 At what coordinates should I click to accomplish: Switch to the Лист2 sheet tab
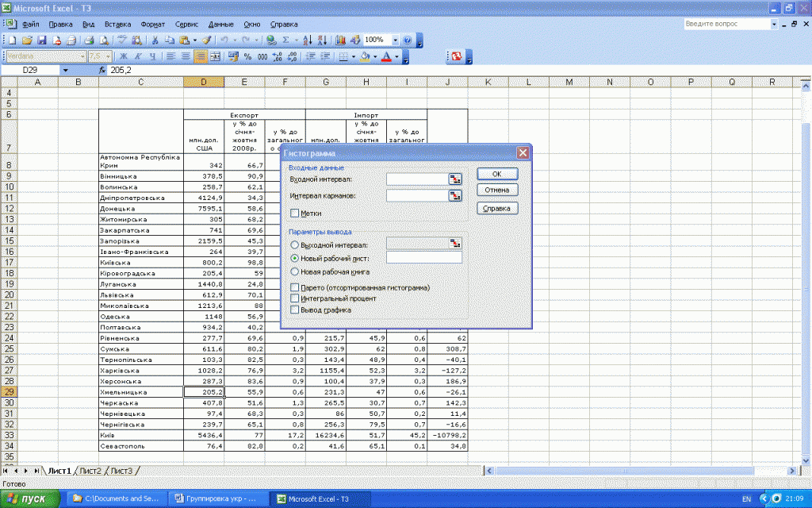pos(90,471)
